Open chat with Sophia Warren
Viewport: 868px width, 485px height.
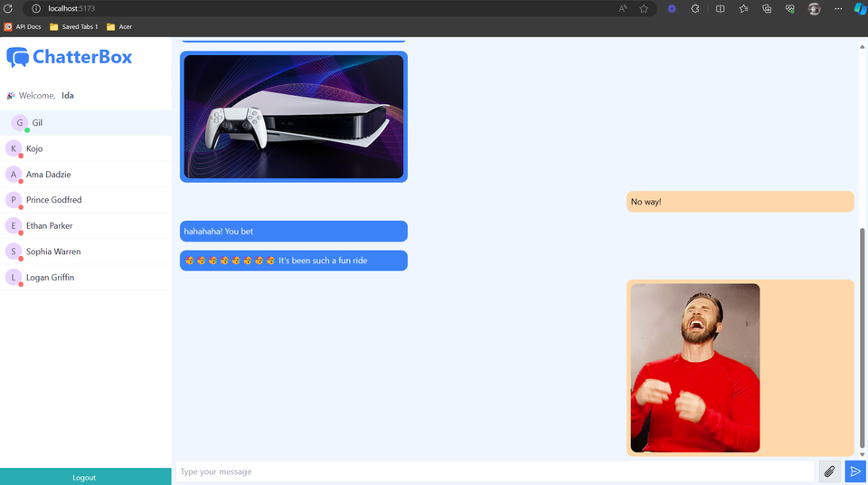(86, 251)
